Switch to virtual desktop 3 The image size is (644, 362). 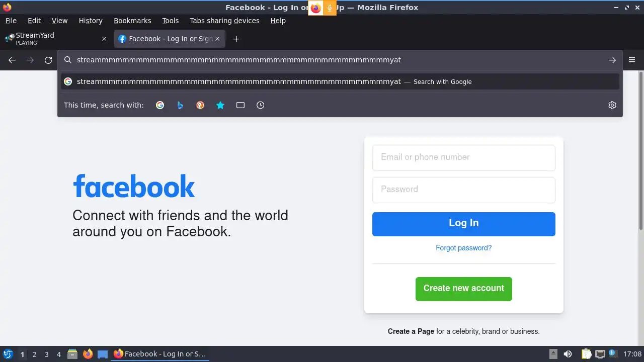click(x=46, y=354)
